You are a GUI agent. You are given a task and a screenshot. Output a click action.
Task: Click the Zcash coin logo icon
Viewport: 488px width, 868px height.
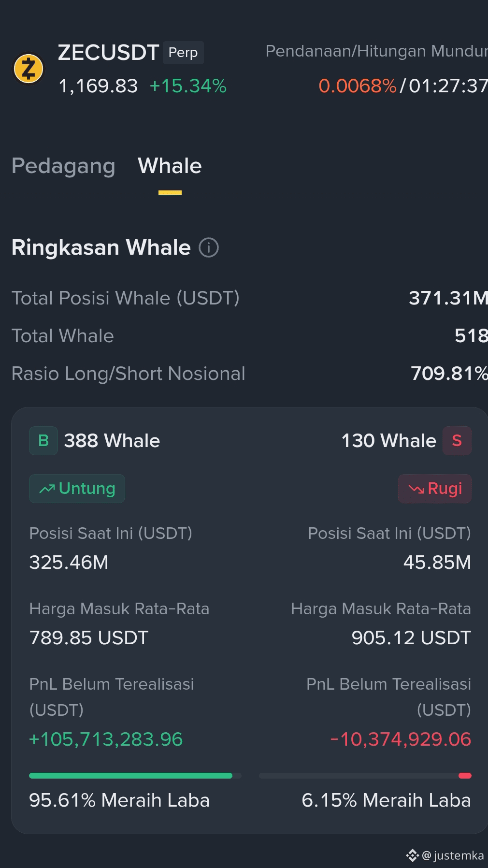coord(28,69)
